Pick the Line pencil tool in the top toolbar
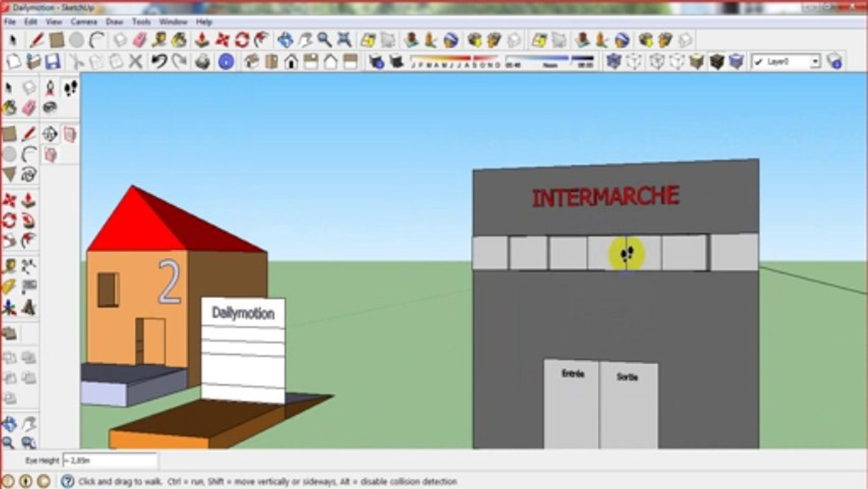The width and height of the screenshot is (868, 489). (37, 40)
